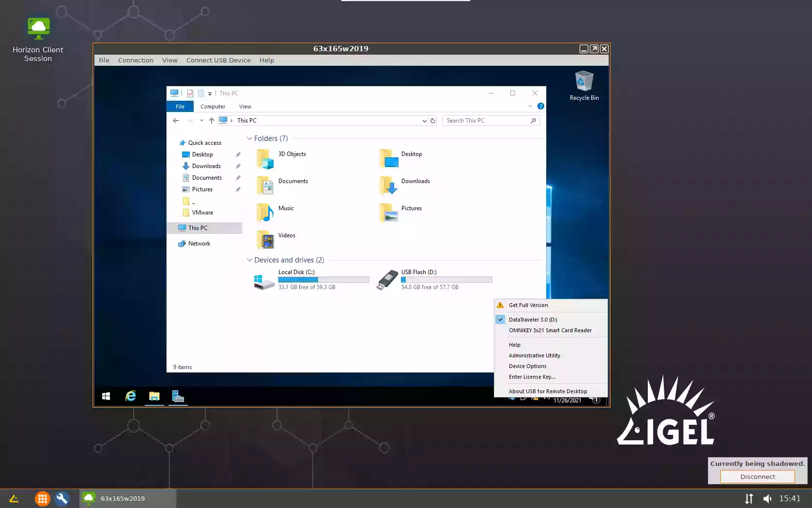Image resolution: width=812 pixels, height=508 pixels.
Task: Click the Windows Start button in remote session
Action: pyautogui.click(x=106, y=396)
